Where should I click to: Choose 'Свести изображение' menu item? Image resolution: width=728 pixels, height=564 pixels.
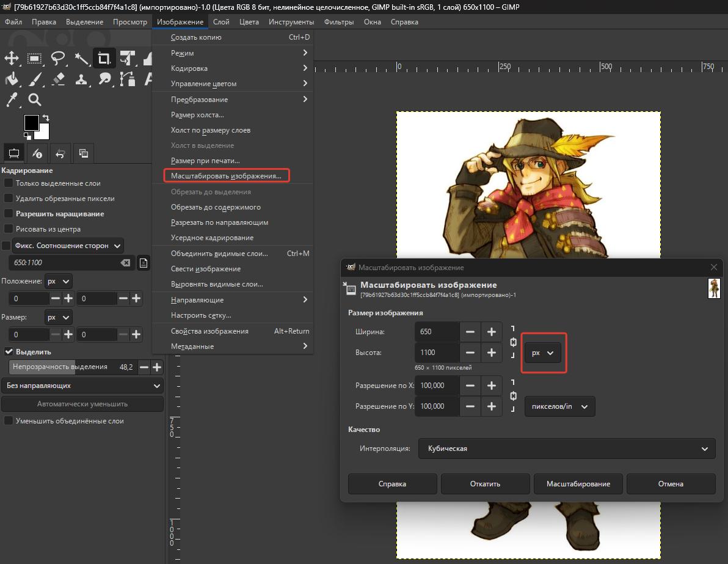pyautogui.click(x=233, y=269)
